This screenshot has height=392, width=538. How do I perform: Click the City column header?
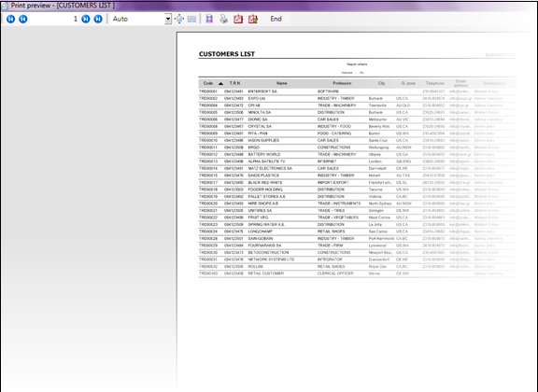point(381,83)
